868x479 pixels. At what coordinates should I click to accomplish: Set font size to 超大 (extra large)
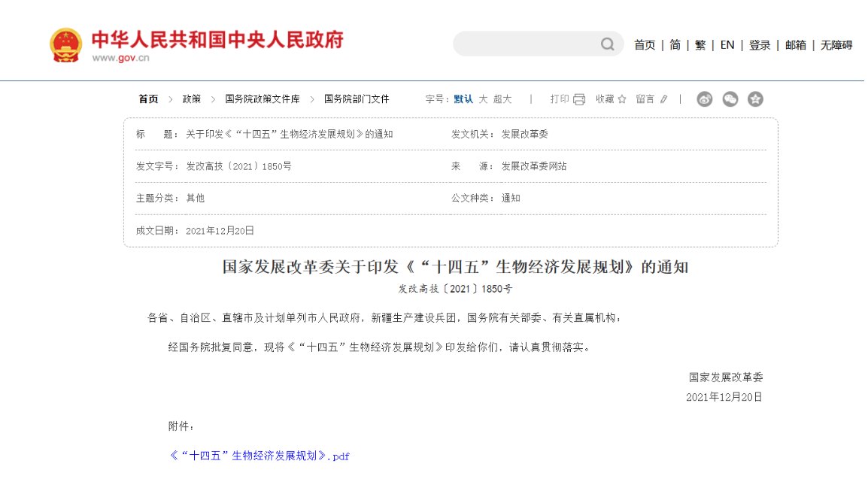click(502, 99)
